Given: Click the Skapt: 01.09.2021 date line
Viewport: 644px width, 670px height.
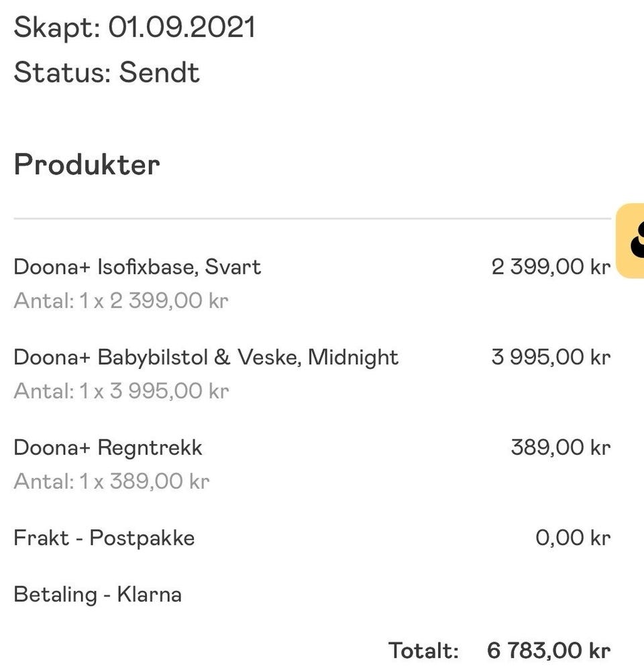Looking at the screenshot, I should (135, 27).
